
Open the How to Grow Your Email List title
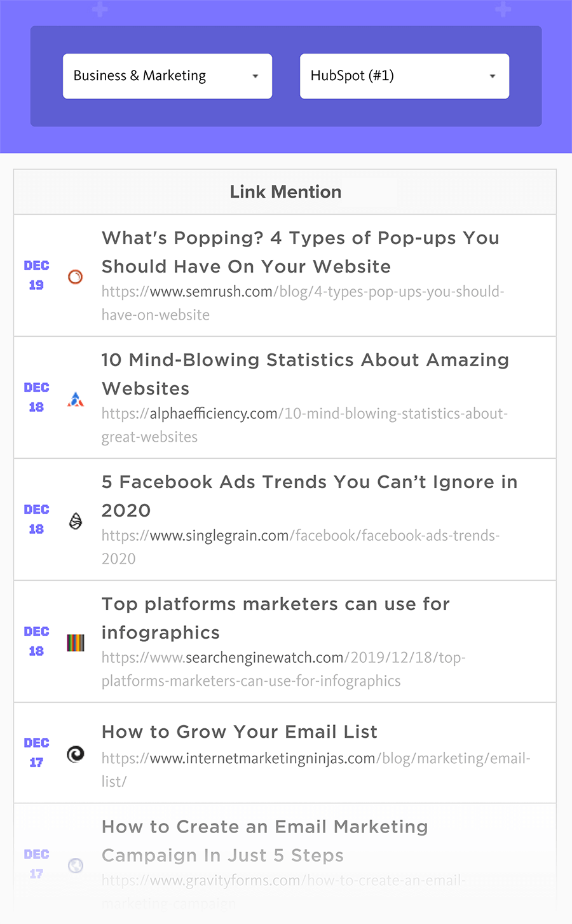pyautogui.click(x=240, y=732)
